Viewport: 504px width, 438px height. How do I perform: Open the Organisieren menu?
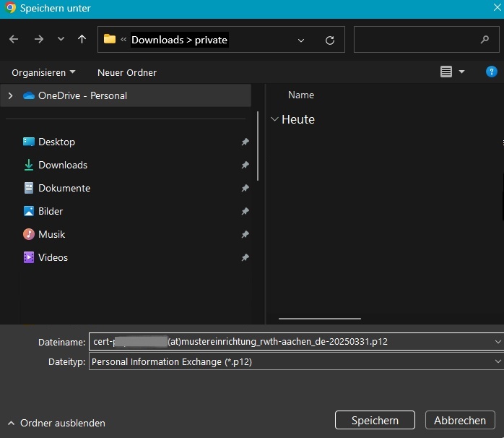pyautogui.click(x=43, y=72)
